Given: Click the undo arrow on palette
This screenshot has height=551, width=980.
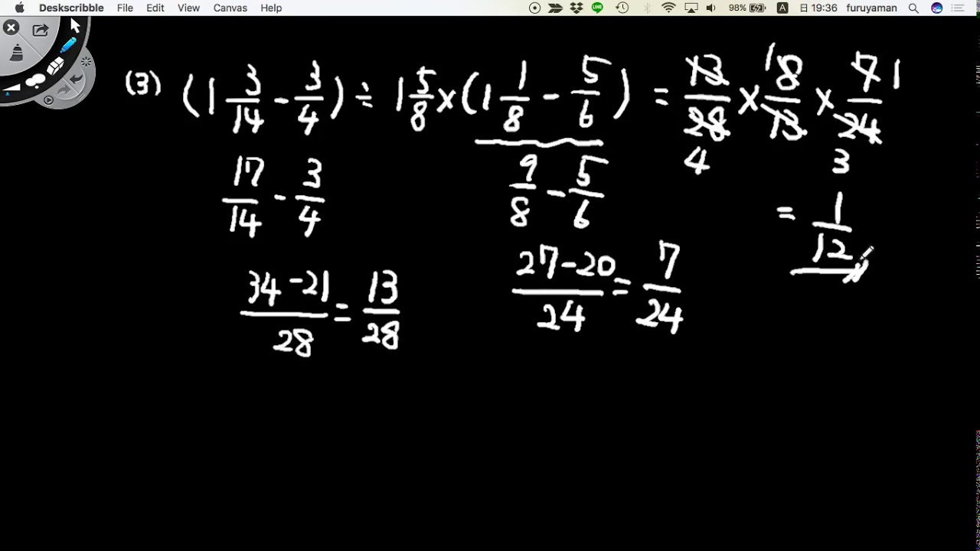Looking at the screenshot, I should (76, 78).
